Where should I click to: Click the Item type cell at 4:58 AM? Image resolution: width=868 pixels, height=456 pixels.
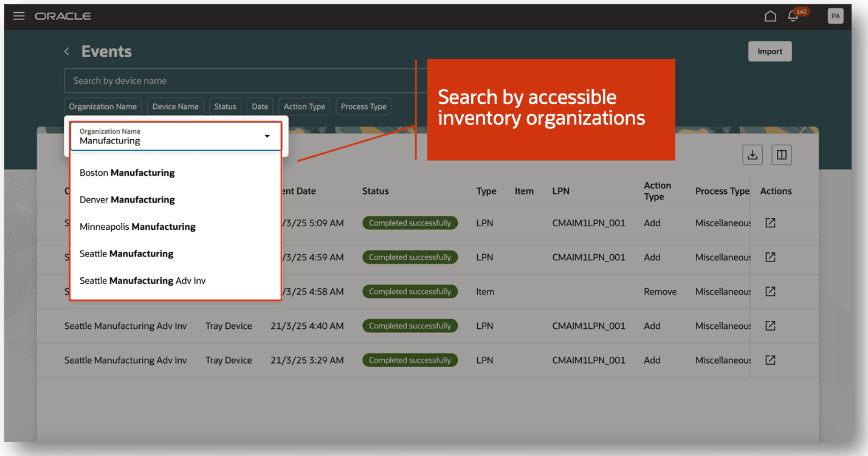pyautogui.click(x=485, y=292)
